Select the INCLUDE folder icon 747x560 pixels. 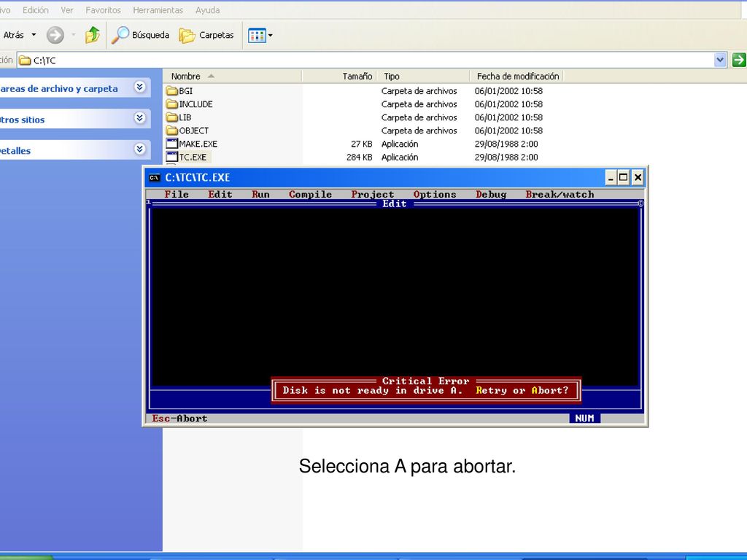[172, 104]
